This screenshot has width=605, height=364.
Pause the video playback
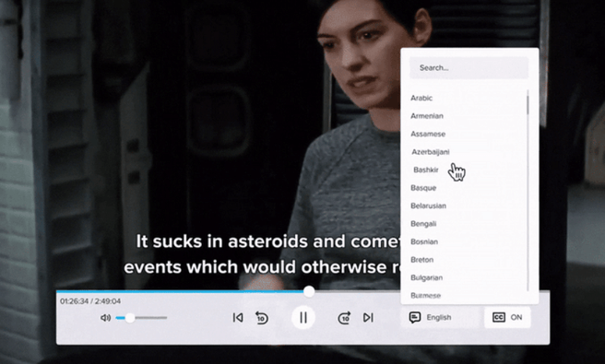(x=303, y=317)
